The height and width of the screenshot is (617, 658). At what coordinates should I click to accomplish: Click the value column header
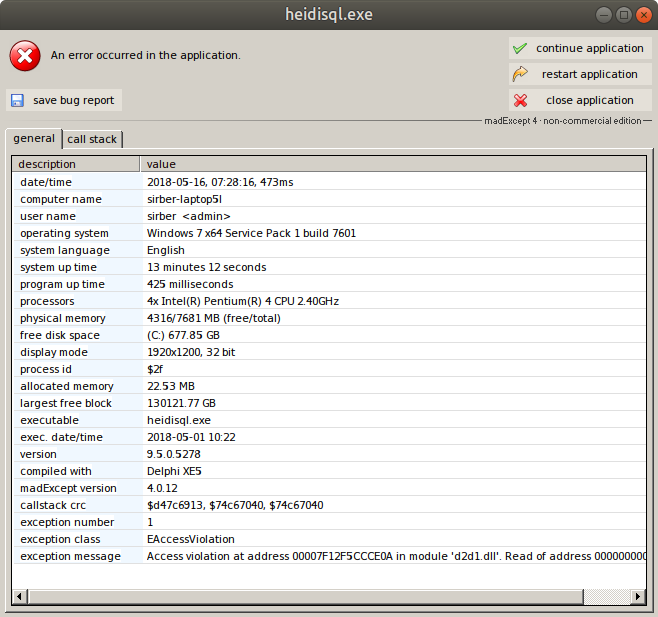pyautogui.click(x=393, y=164)
